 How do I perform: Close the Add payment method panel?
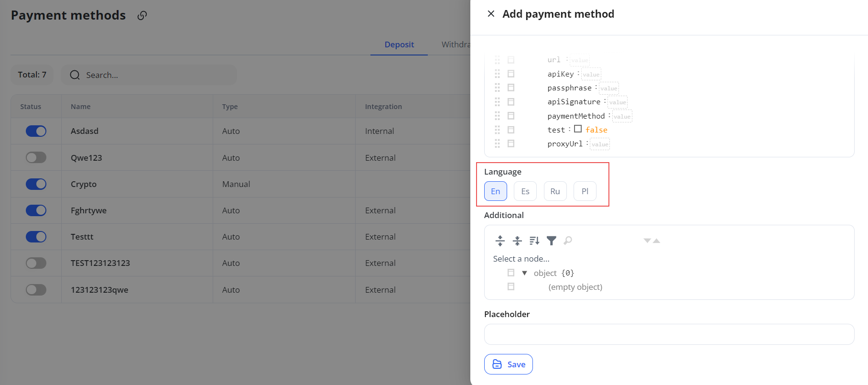pos(491,14)
